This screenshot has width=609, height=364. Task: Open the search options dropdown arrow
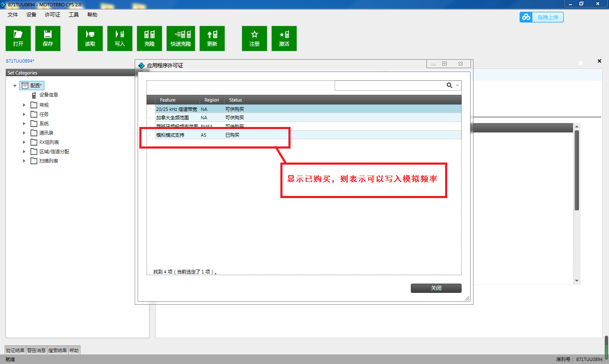[457, 85]
